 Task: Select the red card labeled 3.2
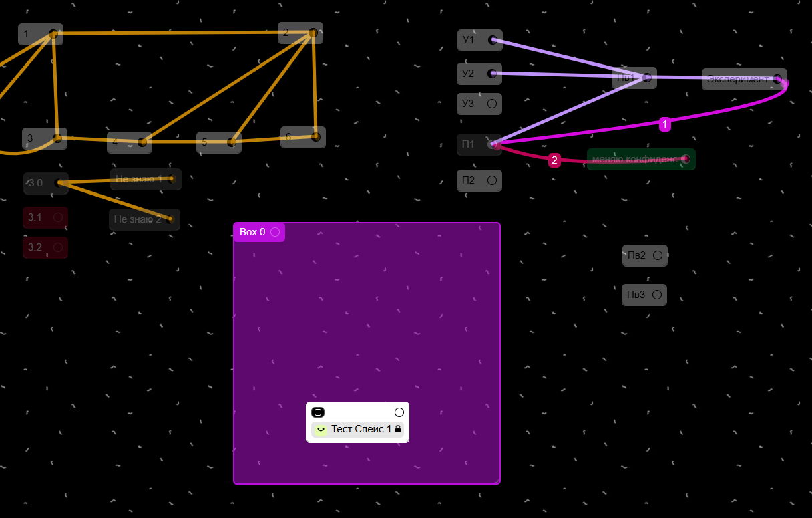pyautogui.click(x=45, y=247)
